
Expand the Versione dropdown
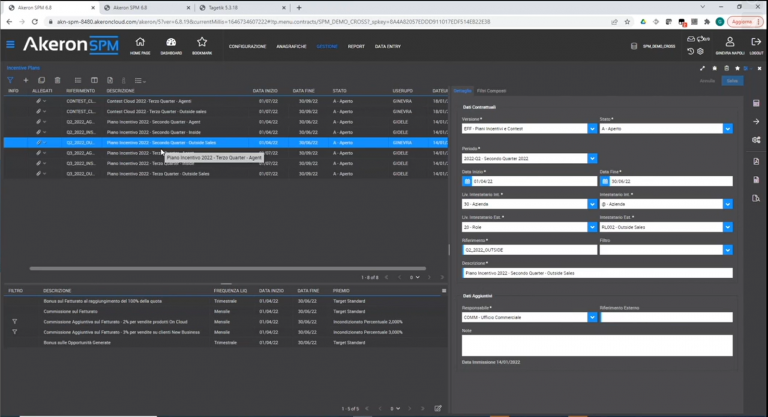click(591, 129)
